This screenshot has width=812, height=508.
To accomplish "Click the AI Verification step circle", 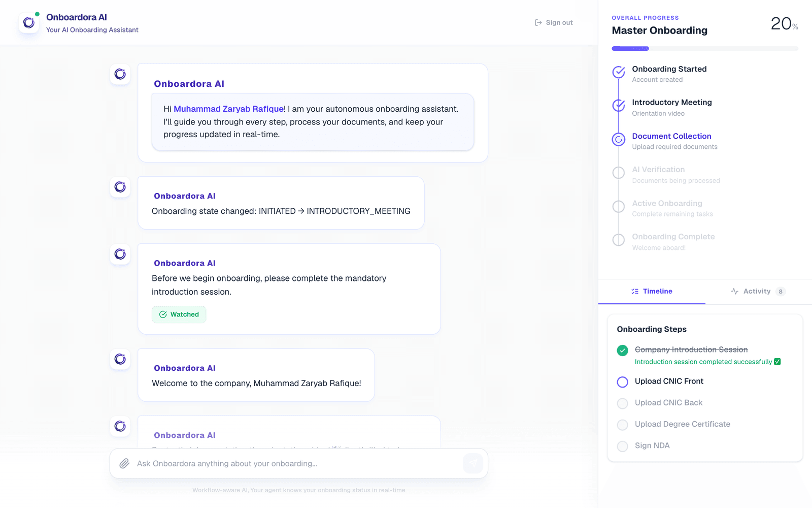I will [x=619, y=173].
